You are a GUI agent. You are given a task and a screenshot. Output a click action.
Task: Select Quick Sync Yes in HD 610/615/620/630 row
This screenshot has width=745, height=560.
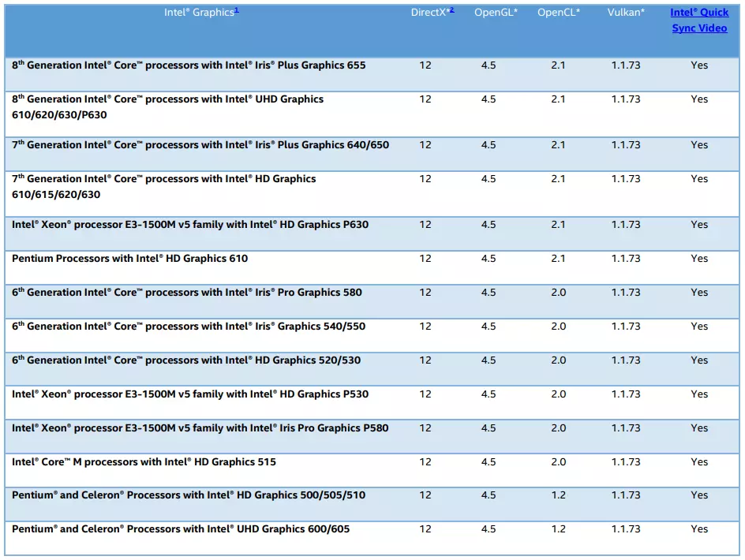click(699, 178)
